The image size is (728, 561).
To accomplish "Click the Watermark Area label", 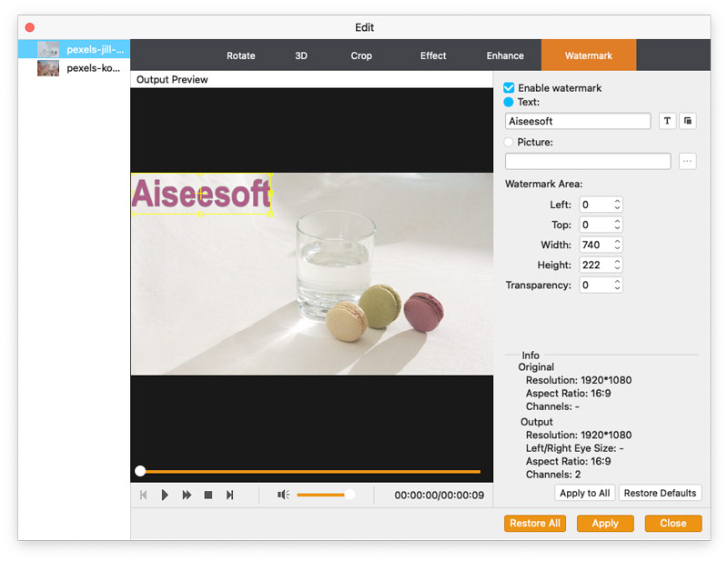I will 543,184.
